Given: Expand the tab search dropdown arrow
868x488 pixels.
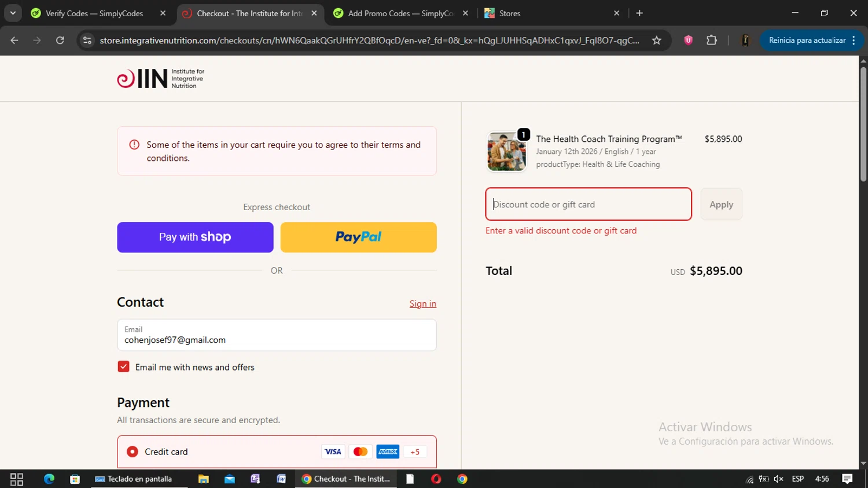Looking at the screenshot, I should [x=13, y=13].
